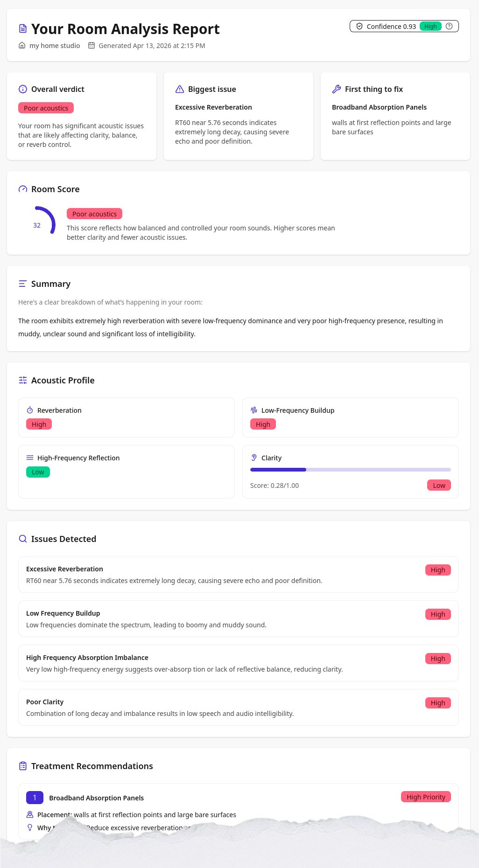Click the warning triangle icon next to Biggest issue
Image resolution: width=479 pixels, height=868 pixels.
point(179,89)
